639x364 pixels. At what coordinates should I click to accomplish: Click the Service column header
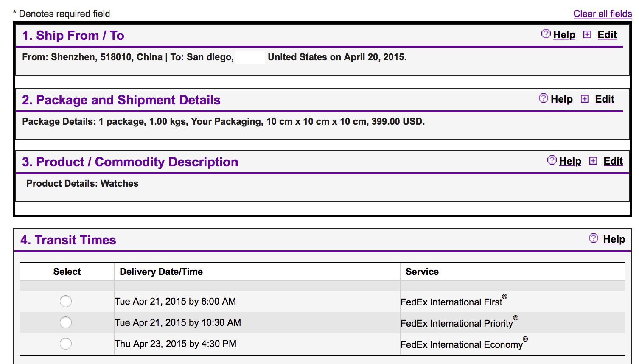(422, 272)
